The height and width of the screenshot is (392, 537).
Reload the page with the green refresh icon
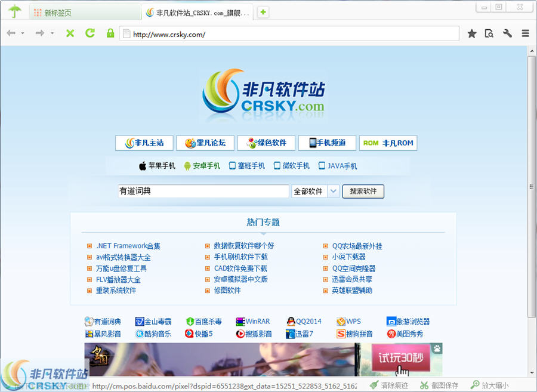(90, 33)
